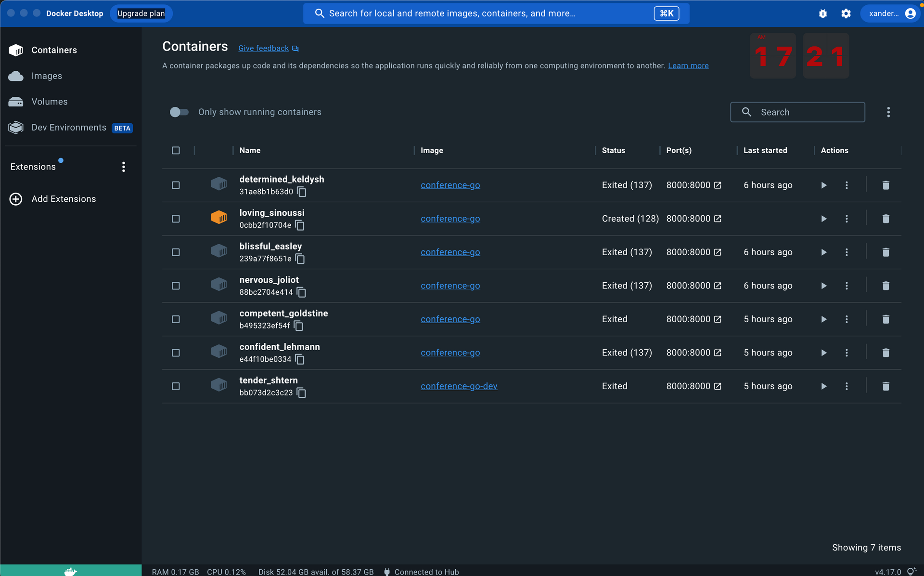Open Docker Desktop settings gear
This screenshot has height=576, width=924.
tap(846, 13)
